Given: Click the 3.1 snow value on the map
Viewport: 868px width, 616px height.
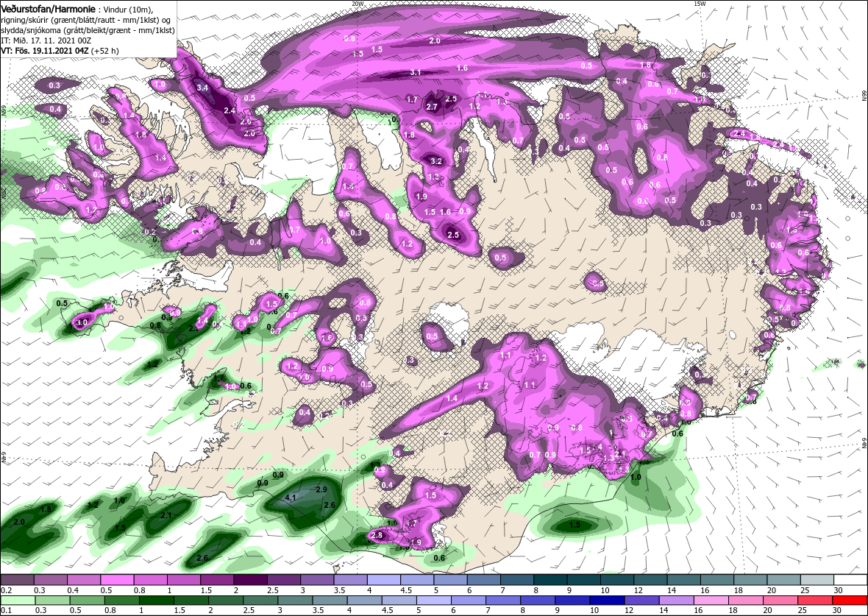Looking at the screenshot, I should click(x=415, y=73).
